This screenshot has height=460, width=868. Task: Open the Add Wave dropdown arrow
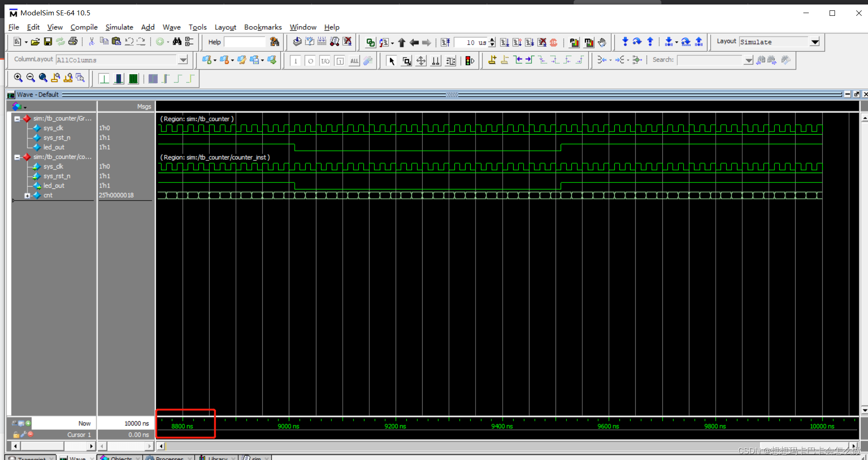pos(215,60)
